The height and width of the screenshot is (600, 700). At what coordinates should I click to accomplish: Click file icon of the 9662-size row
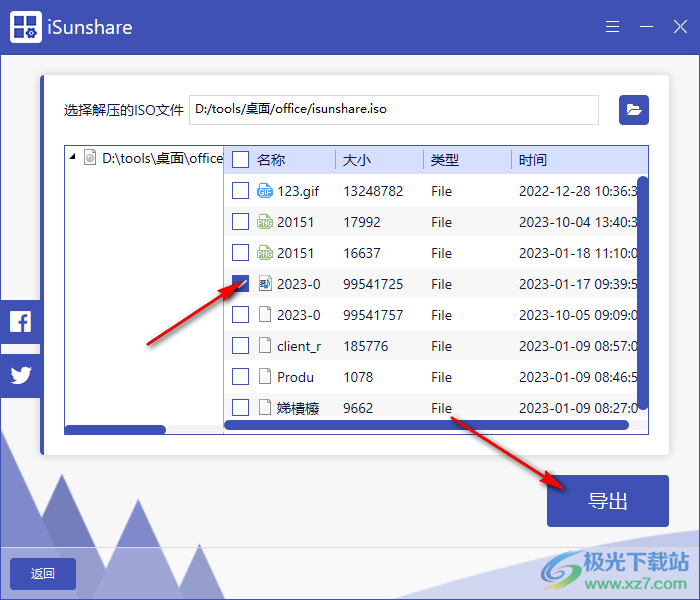265,407
